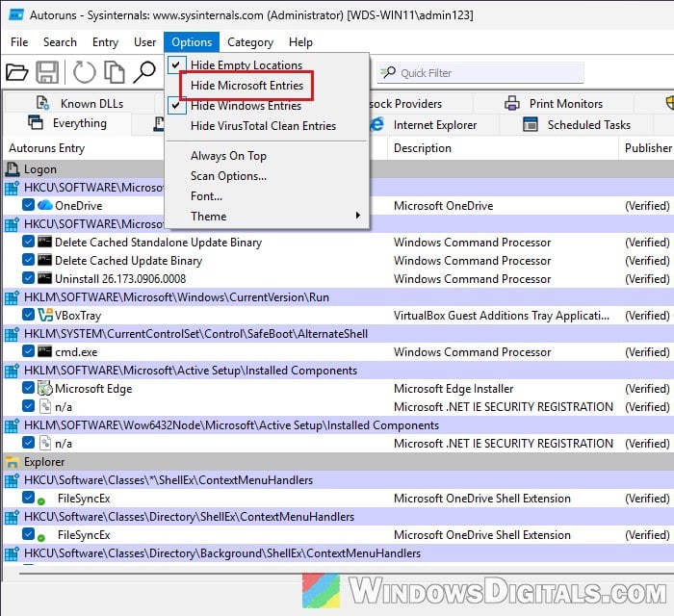Open the User menu

click(144, 42)
